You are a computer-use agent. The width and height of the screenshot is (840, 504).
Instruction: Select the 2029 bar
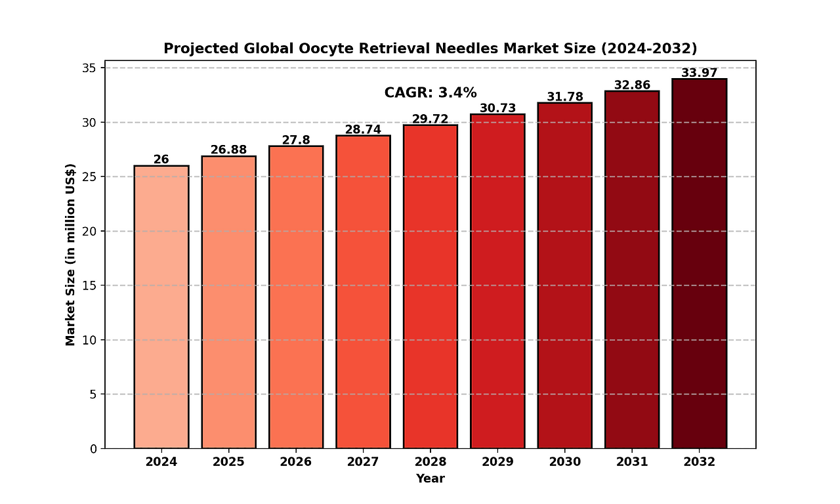497,282
